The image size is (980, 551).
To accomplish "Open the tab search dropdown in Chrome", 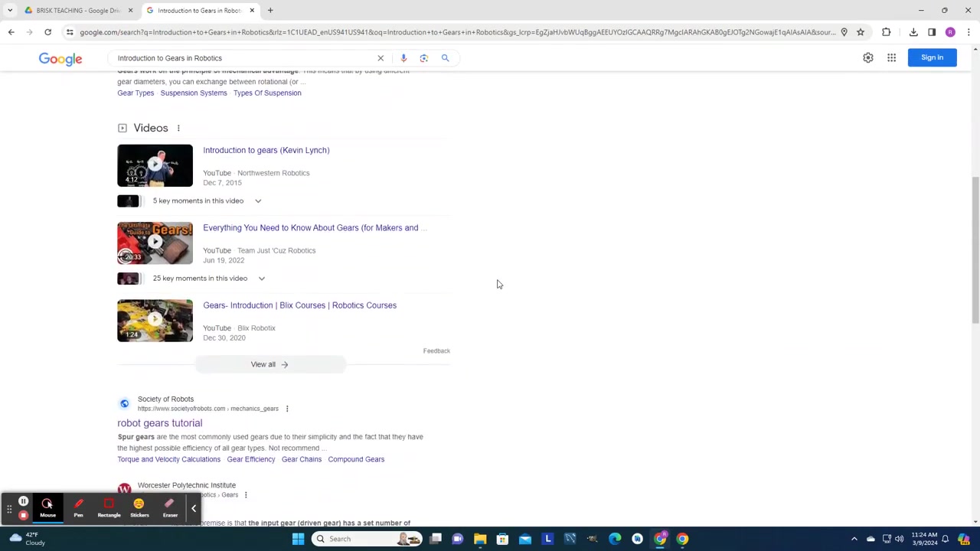I will [x=10, y=11].
